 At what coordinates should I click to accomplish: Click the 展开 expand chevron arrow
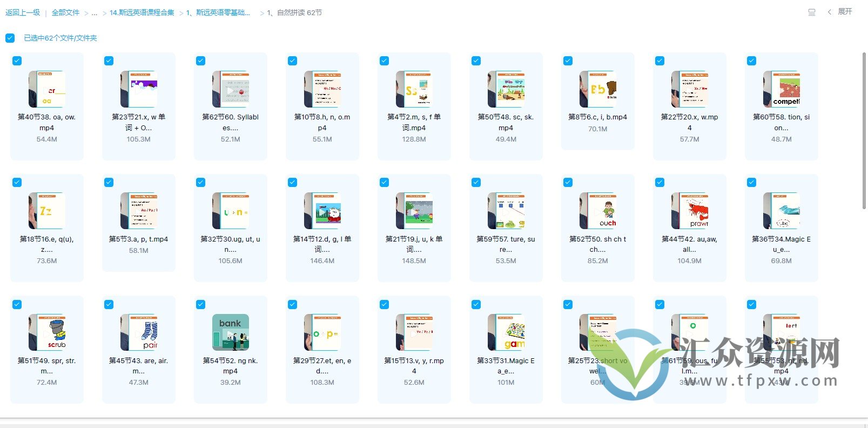point(830,12)
